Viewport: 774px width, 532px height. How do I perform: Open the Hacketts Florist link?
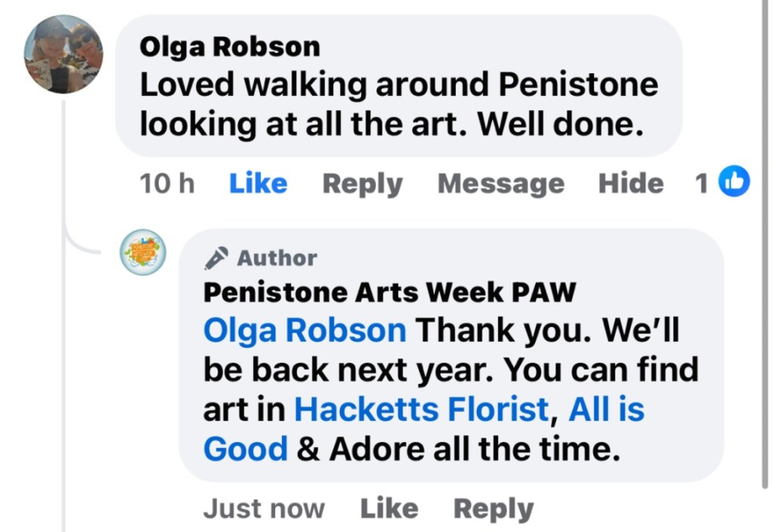click(x=421, y=410)
